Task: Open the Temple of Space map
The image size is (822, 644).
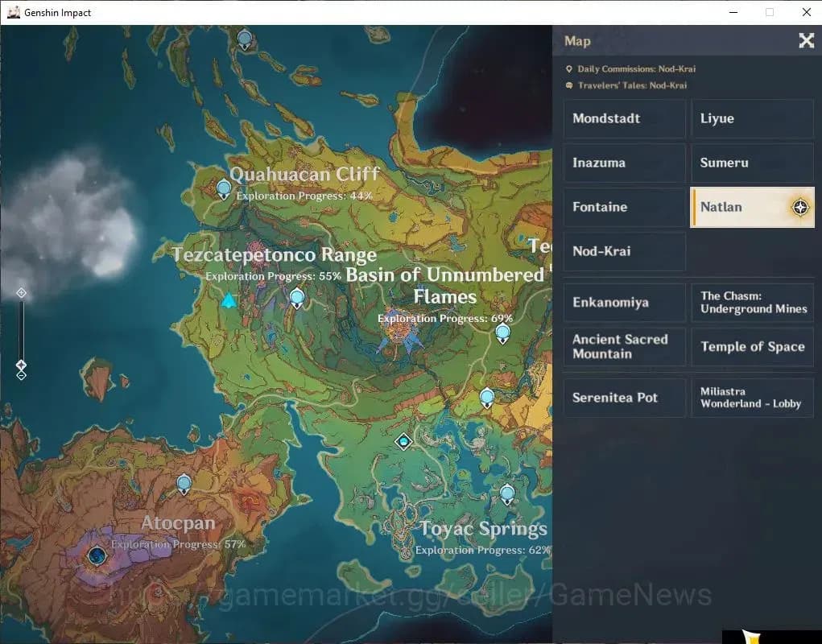Action: [x=752, y=346]
